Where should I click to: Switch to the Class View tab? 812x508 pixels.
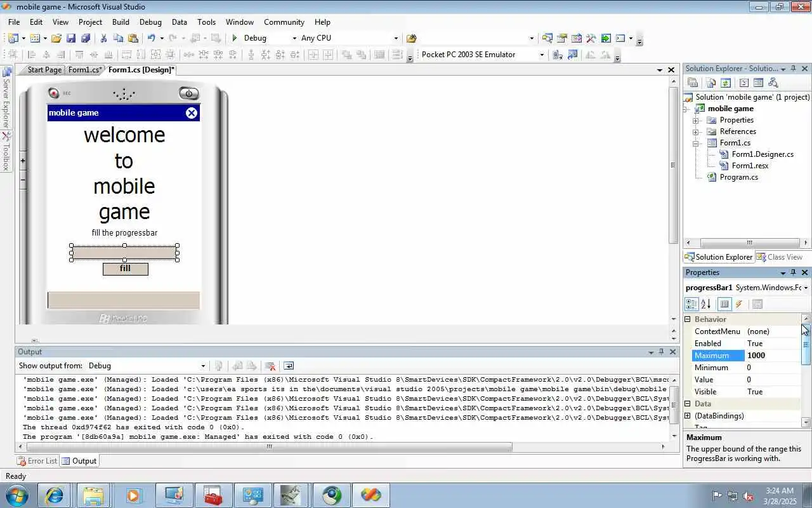click(x=779, y=257)
